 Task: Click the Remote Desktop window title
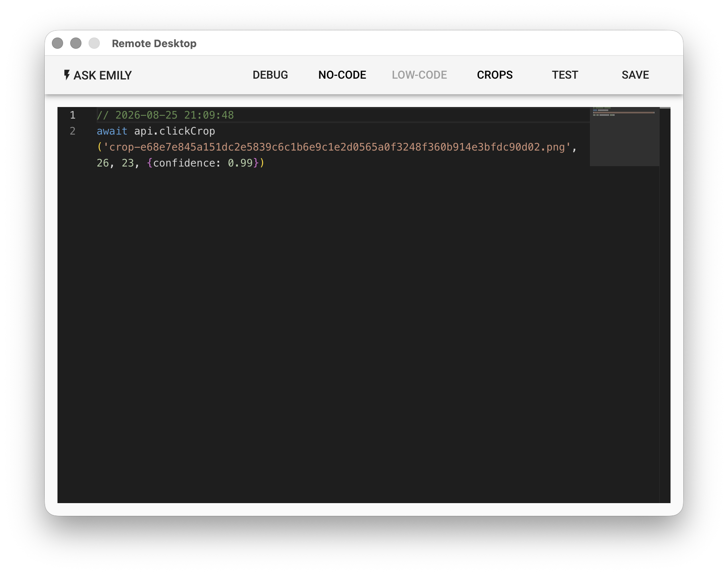pyautogui.click(x=154, y=44)
